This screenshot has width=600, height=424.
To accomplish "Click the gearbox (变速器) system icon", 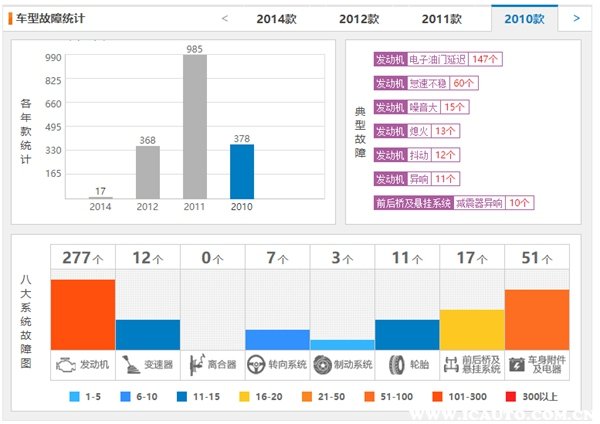I will coord(132,364).
